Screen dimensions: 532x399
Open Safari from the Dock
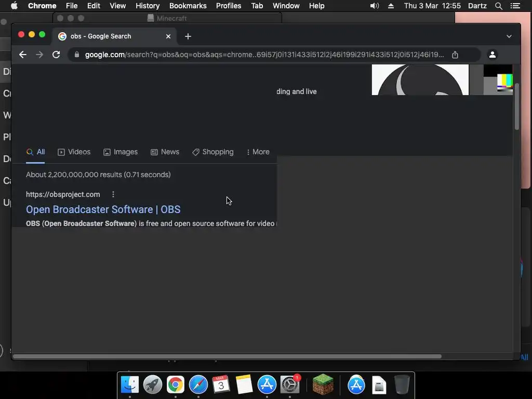[198, 385]
